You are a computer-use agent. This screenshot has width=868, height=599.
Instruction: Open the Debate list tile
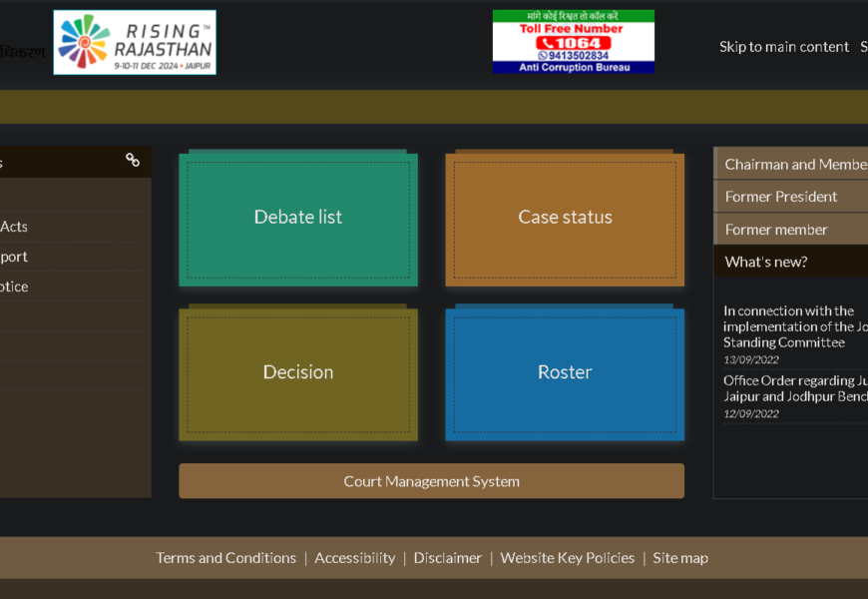coord(298,218)
